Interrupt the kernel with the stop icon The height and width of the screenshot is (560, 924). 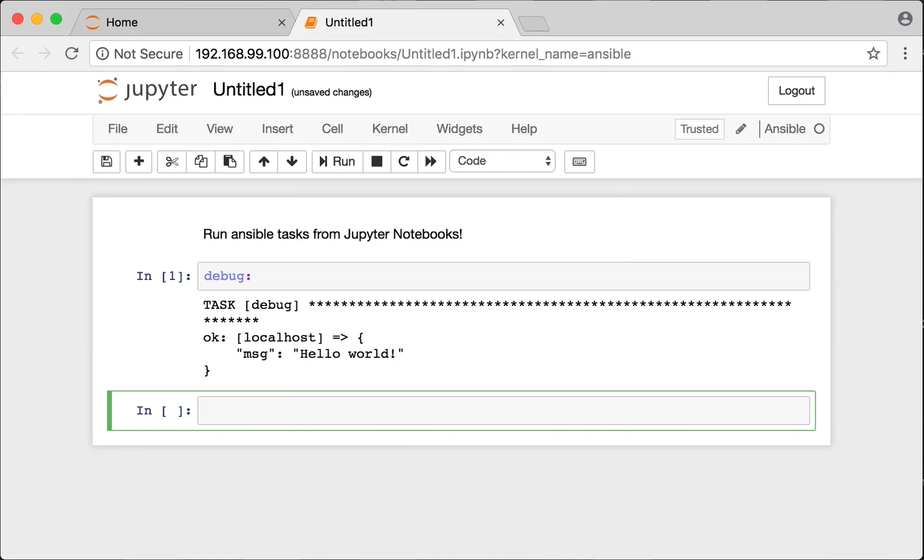(377, 161)
